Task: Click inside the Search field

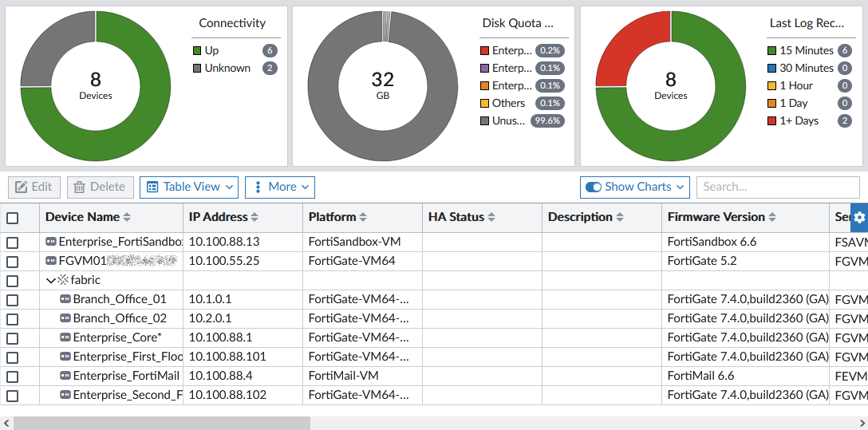Action: [778, 187]
